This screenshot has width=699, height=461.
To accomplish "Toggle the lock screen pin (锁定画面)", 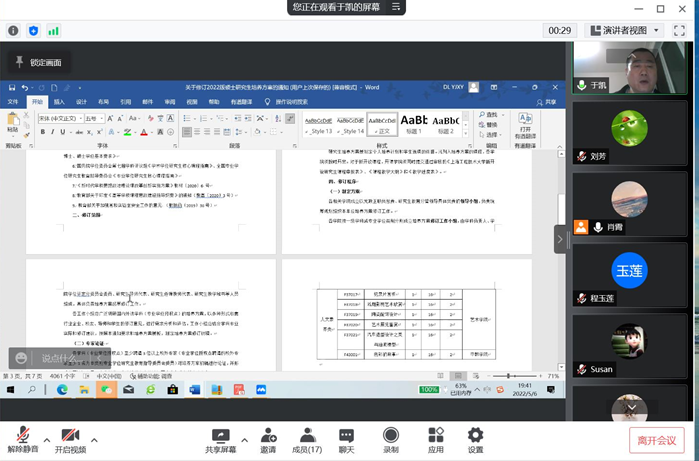I will tap(38, 63).
